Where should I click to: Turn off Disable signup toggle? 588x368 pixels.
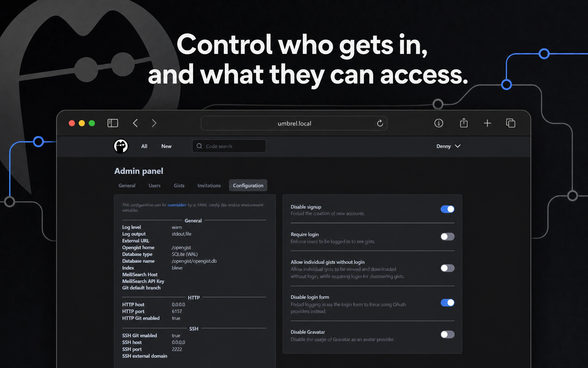tap(448, 209)
